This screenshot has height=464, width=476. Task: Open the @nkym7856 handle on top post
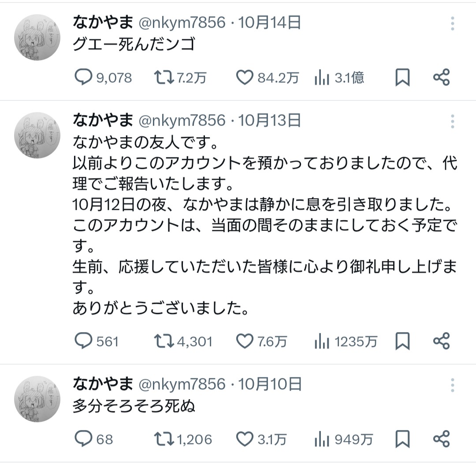coord(182,22)
